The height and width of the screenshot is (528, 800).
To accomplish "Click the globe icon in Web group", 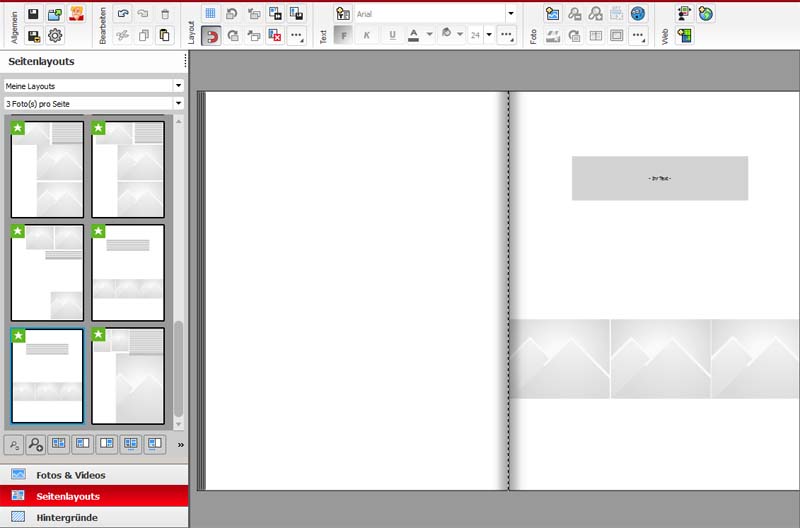I will [706, 14].
